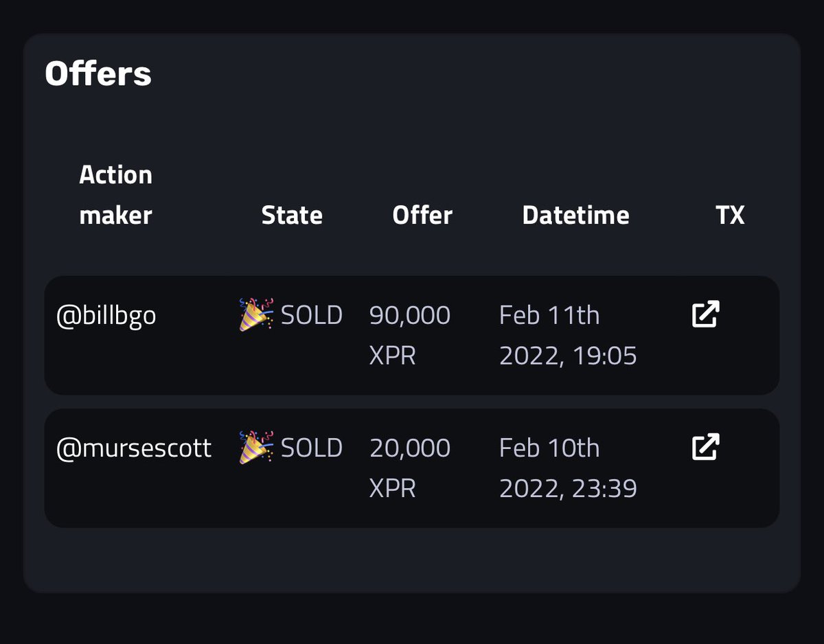Click the Feb 11th 2022, 19:05 datetime
The image size is (824, 644).
pos(568,336)
